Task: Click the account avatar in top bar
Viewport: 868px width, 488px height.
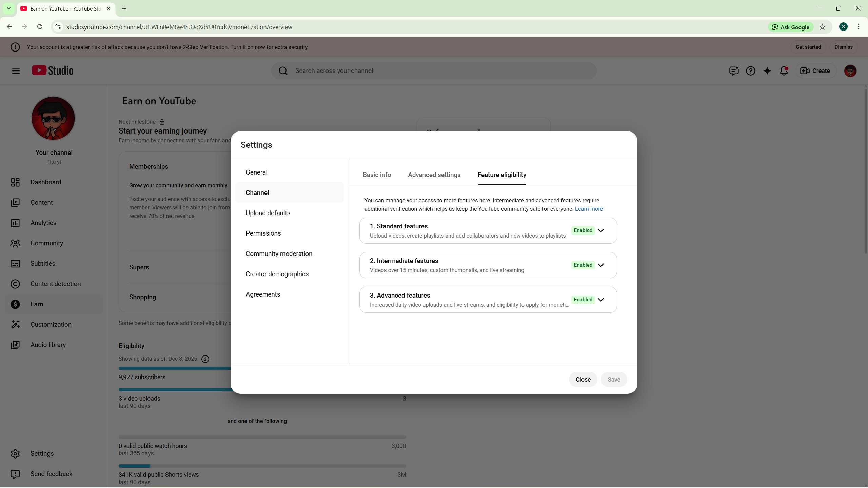Action: point(850,71)
